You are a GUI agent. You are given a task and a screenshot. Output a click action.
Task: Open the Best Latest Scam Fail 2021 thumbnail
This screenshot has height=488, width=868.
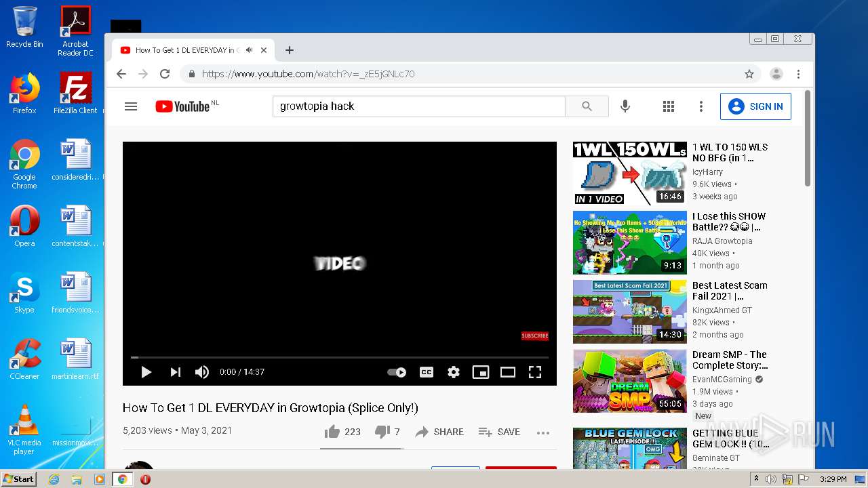coord(630,312)
